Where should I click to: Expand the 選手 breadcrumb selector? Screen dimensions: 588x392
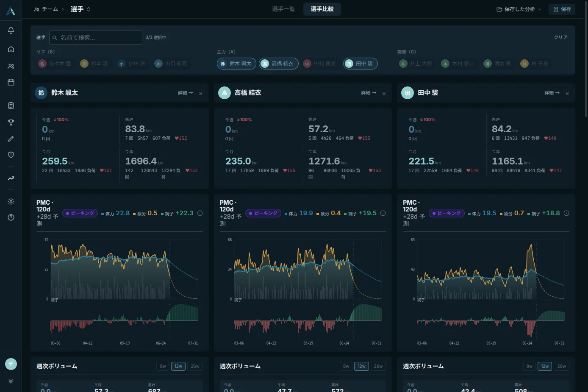coord(80,9)
